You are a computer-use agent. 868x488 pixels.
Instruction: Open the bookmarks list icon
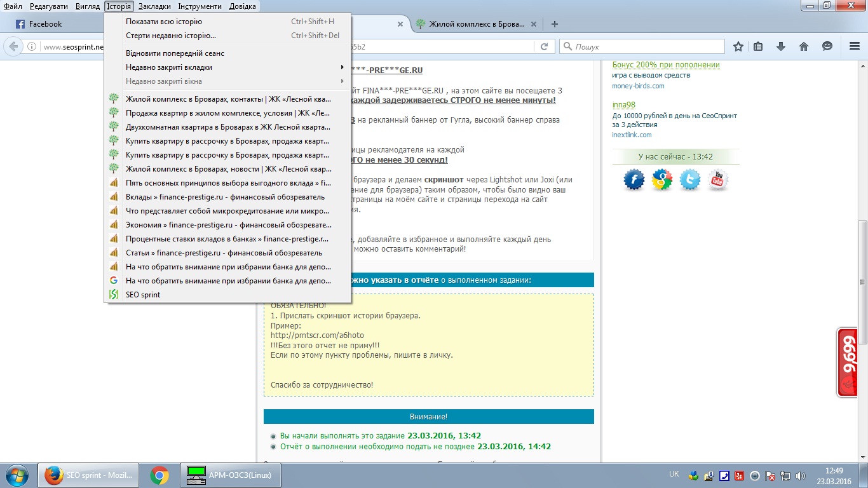coord(758,46)
